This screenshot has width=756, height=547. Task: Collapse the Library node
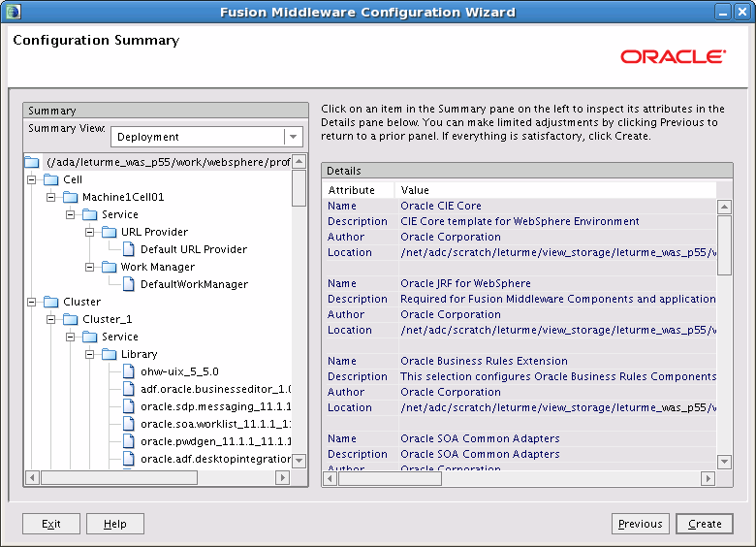pyautogui.click(x=90, y=354)
